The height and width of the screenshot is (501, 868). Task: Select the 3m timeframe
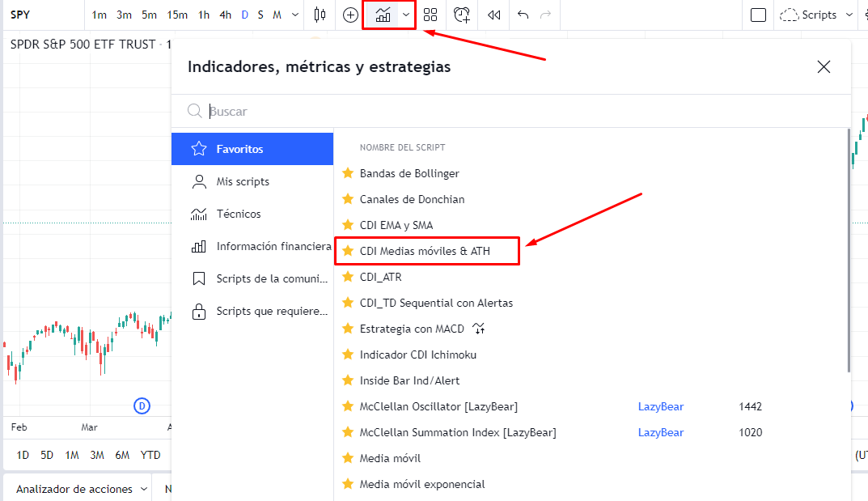pos(124,15)
